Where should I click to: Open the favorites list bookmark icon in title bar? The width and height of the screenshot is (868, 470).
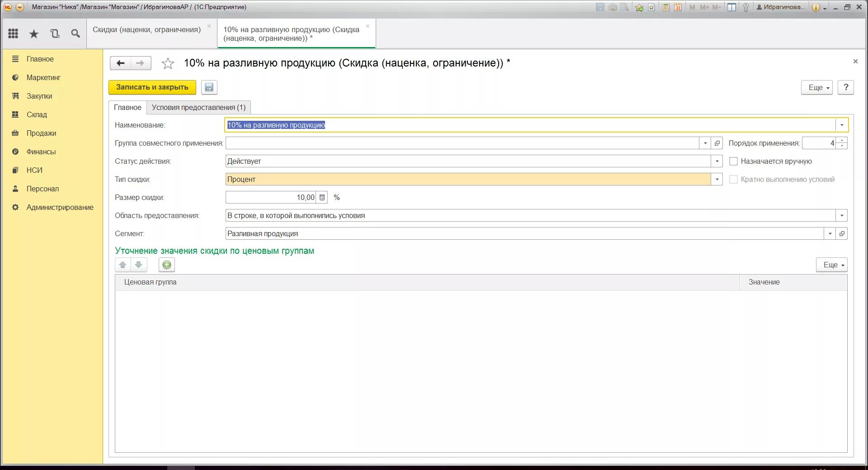pyautogui.click(x=651, y=7)
